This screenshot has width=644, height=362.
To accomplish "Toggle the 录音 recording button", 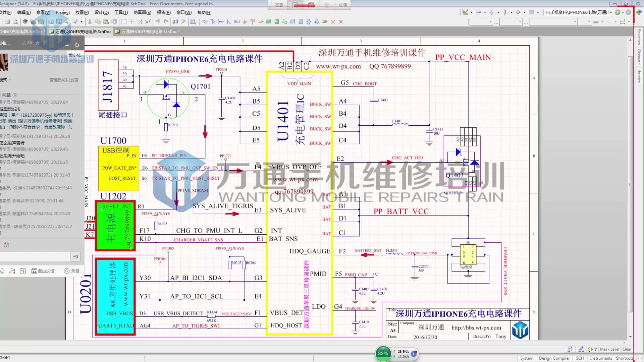I will tap(71, 271).
